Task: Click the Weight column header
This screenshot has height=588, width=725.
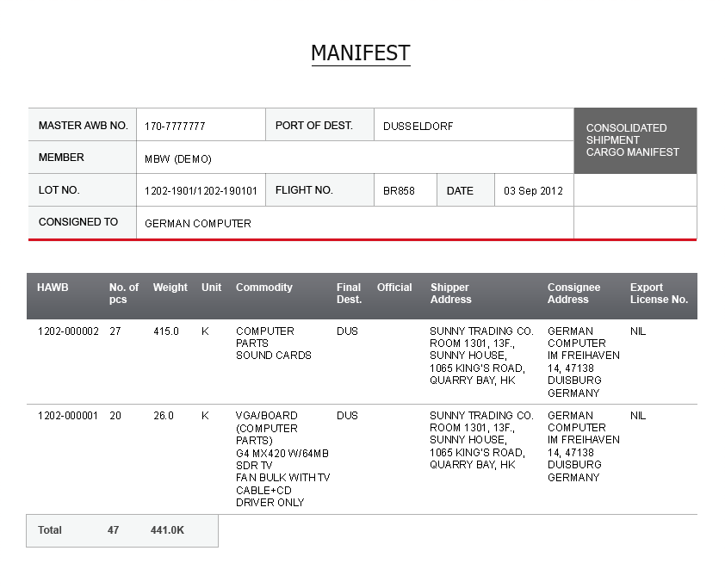Action: click(170, 288)
